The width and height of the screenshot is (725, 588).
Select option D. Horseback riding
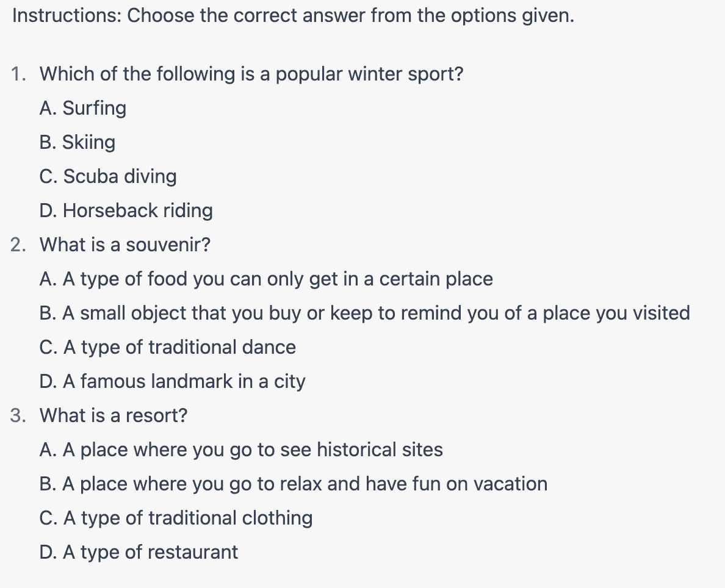pos(126,210)
